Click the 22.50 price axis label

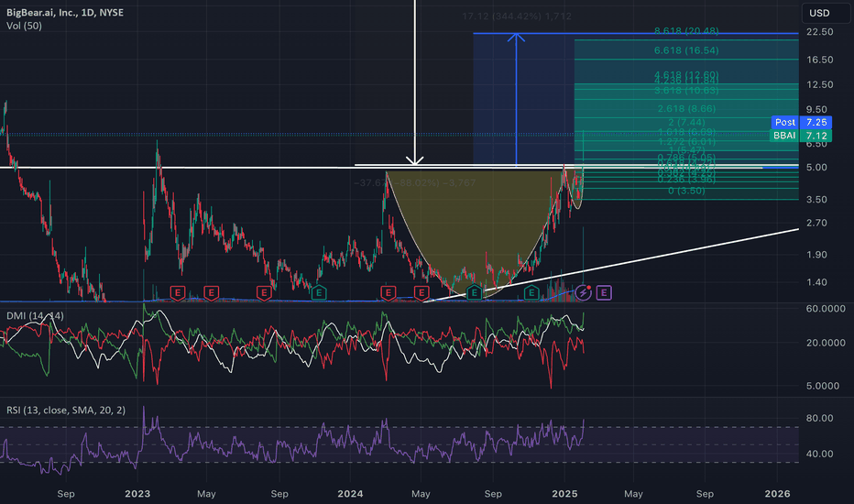820,32
